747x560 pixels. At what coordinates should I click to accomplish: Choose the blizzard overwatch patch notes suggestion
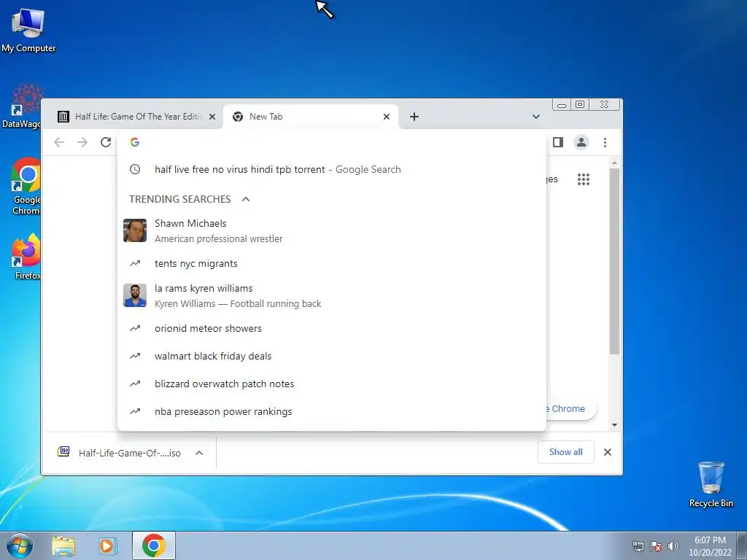[332, 384]
